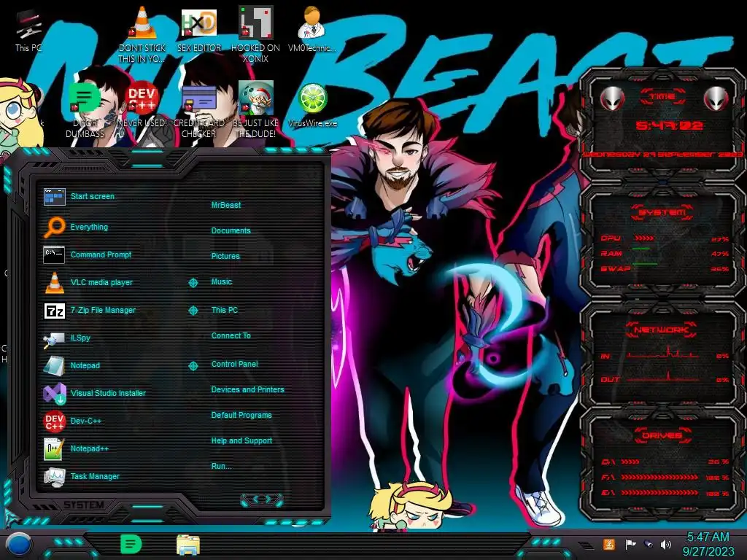Launch Everything search from start menu

point(76,227)
